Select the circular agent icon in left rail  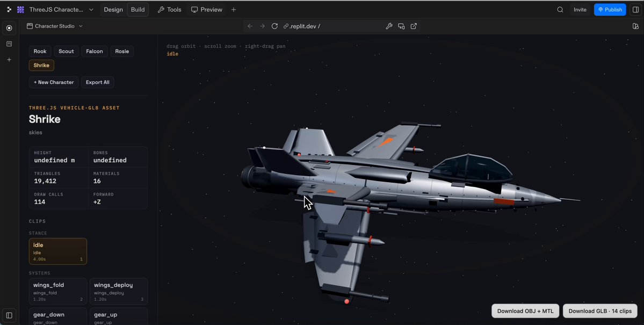(x=9, y=28)
